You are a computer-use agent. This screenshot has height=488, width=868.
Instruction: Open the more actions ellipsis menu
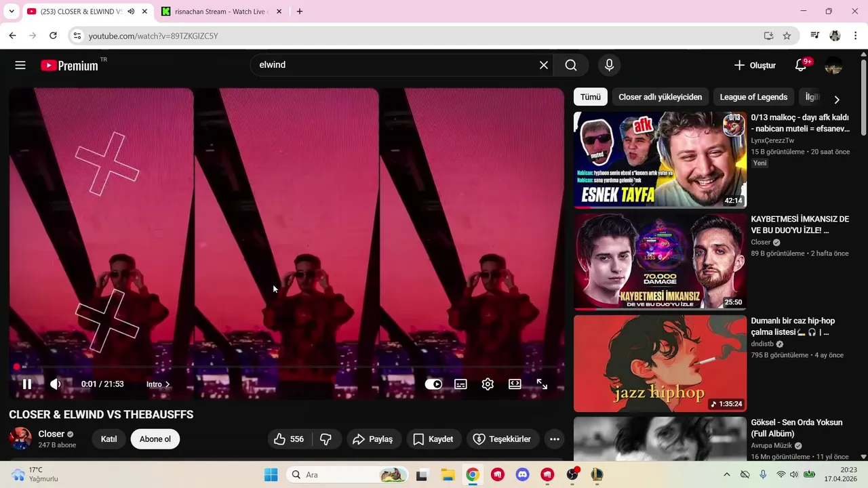pos(555,439)
